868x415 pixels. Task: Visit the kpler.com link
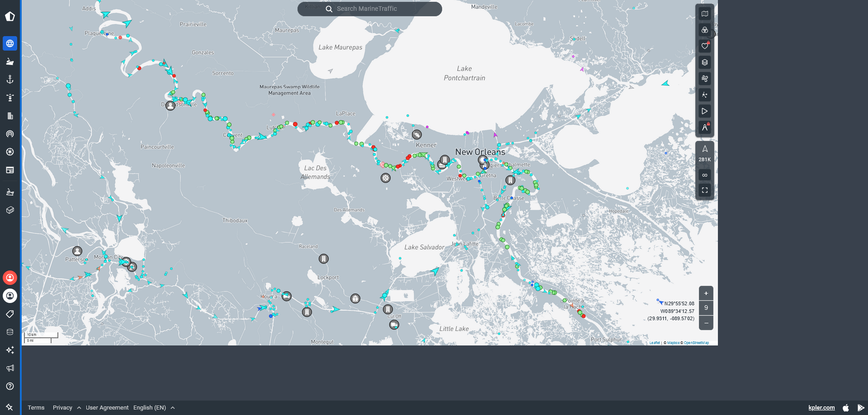[x=821, y=407]
